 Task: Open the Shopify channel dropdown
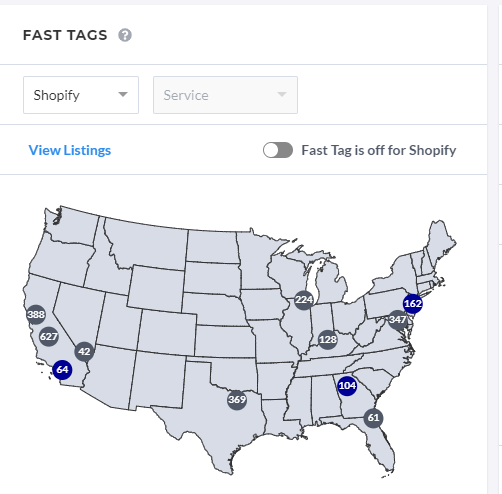[81, 95]
